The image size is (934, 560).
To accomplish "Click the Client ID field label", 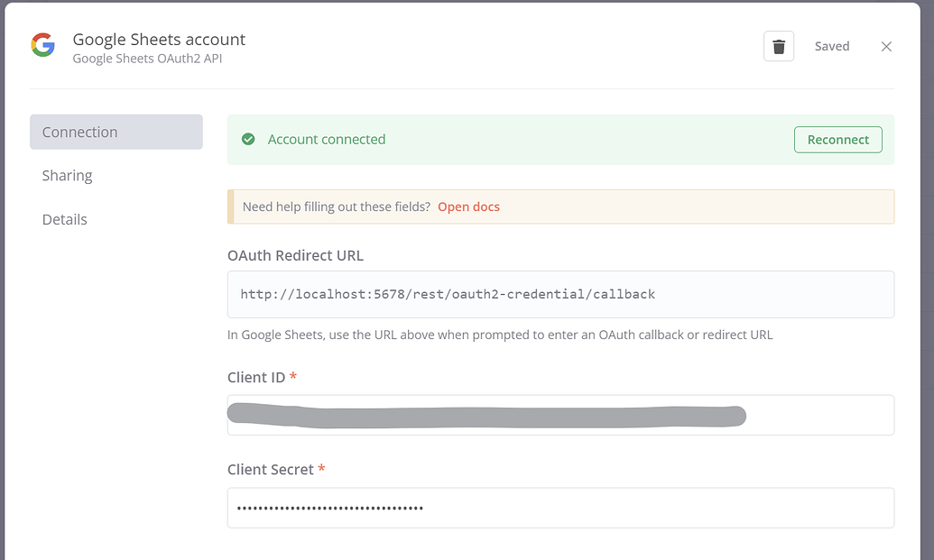I will [256, 377].
